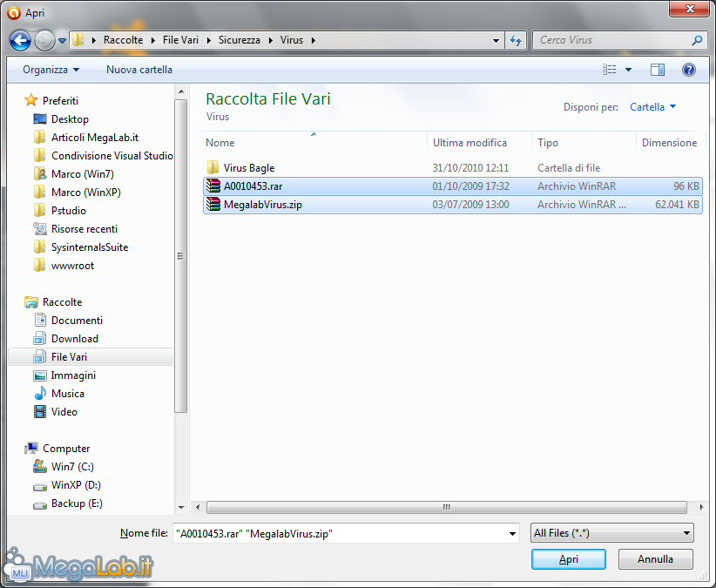Open the Disponi per Cartella dropdown

(652, 107)
